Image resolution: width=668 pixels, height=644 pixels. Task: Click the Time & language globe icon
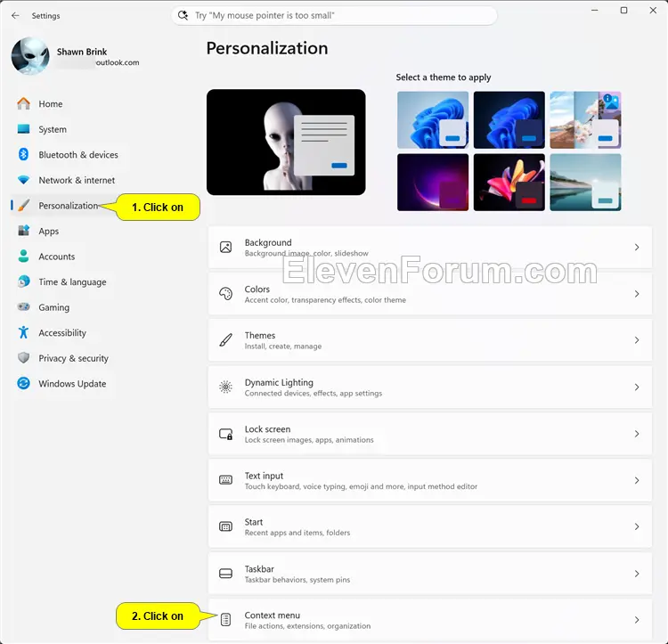23,281
